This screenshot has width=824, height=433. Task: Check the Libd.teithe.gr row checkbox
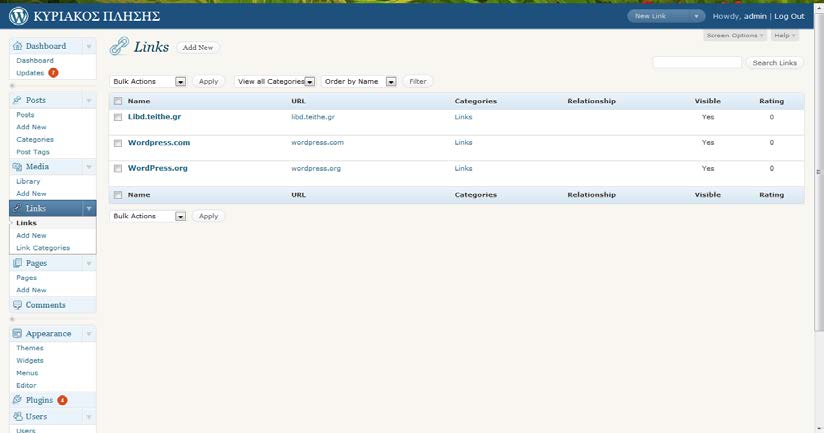[x=118, y=117]
